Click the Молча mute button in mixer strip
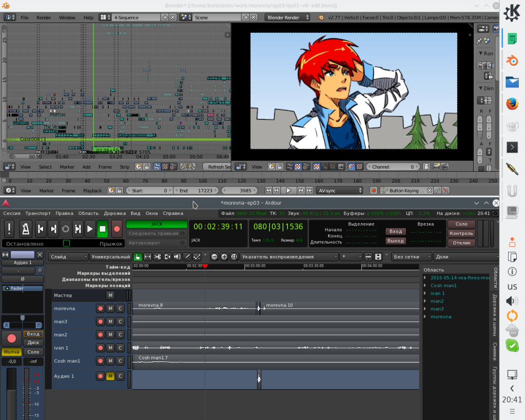Screen dimensions: 525x420 [x=12, y=352]
